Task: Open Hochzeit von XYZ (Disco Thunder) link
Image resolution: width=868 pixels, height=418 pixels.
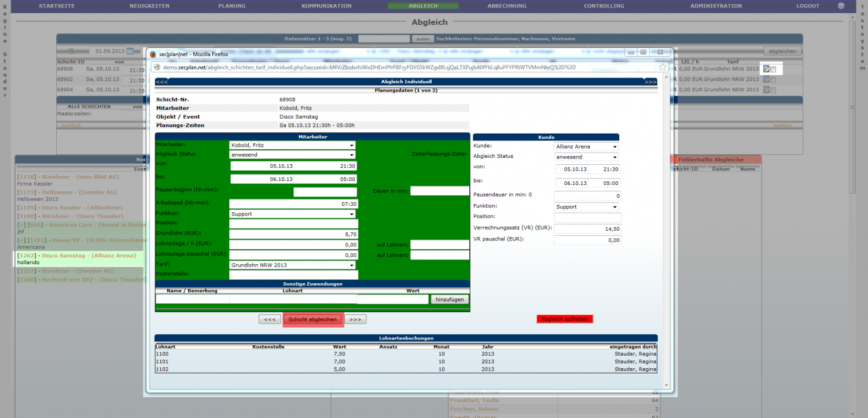Action: [x=94, y=279]
